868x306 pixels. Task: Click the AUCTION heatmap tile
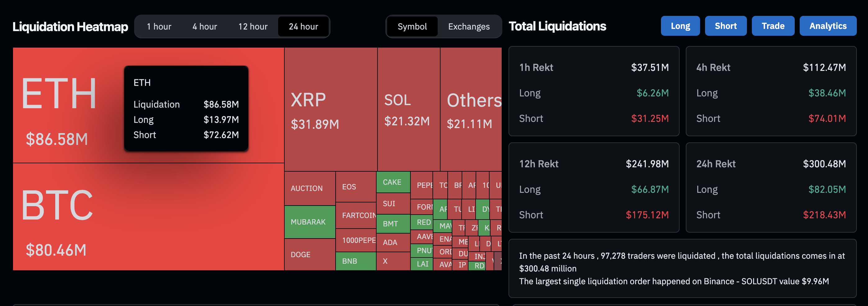click(x=310, y=188)
